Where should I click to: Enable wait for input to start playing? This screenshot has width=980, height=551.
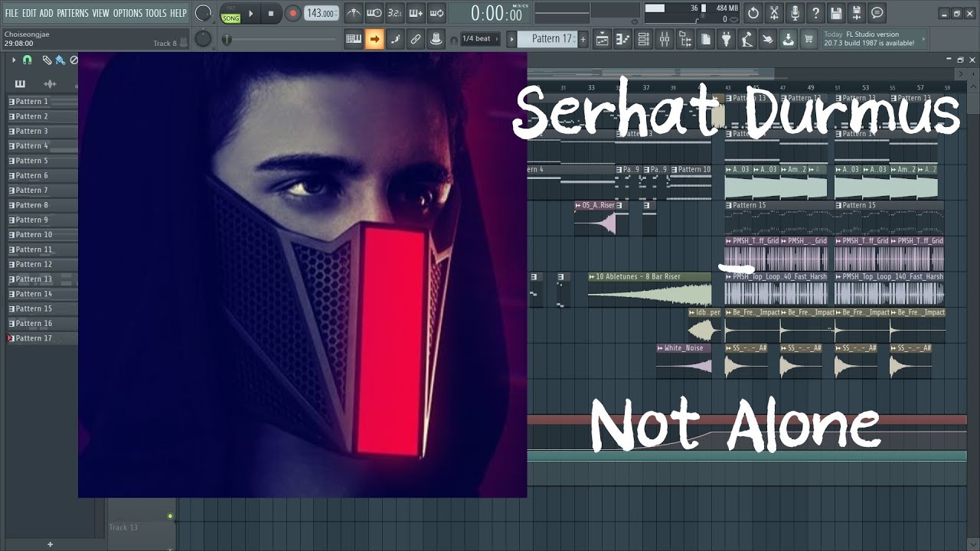[374, 13]
